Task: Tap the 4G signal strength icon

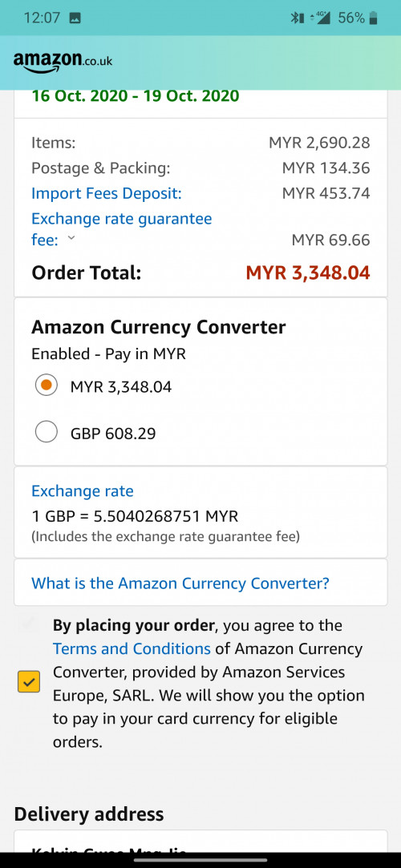Action: pos(319,18)
